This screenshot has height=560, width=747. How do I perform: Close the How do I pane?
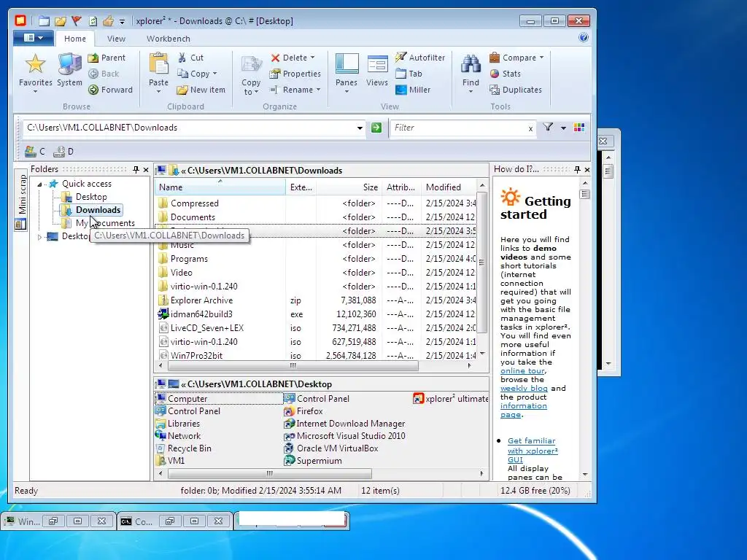coord(587,169)
